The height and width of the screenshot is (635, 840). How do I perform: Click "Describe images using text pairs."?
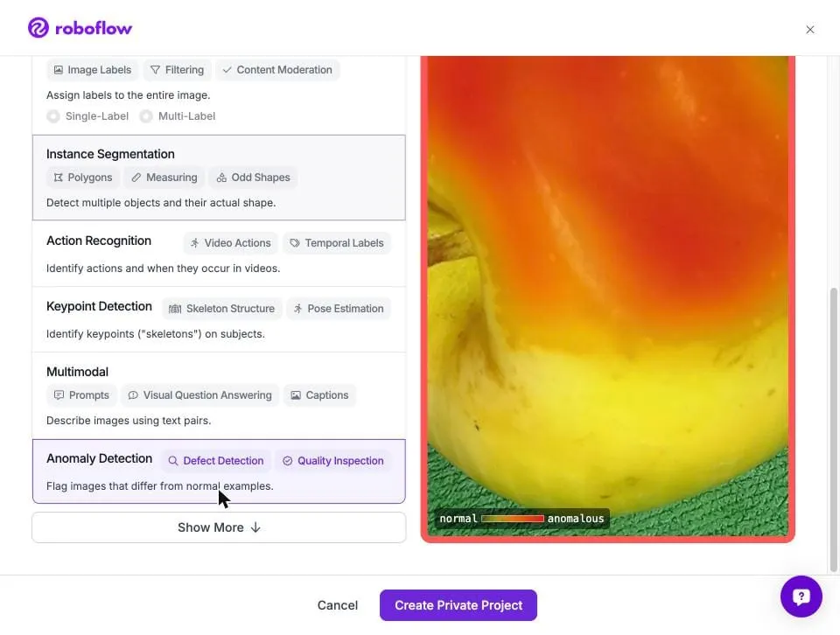pos(129,421)
